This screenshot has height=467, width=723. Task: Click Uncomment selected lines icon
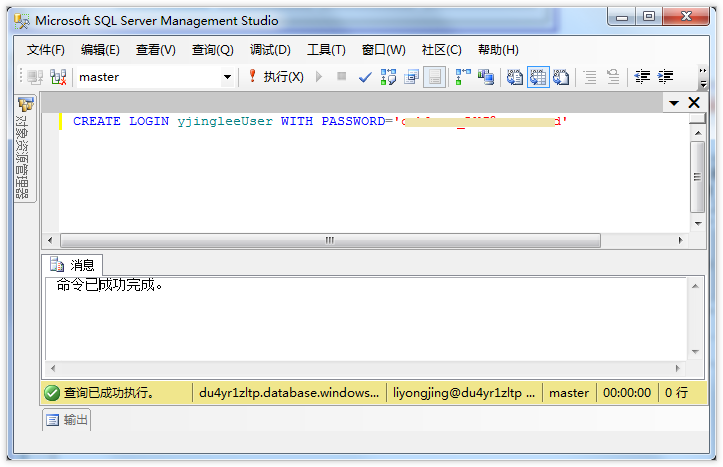pyautogui.click(x=613, y=77)
